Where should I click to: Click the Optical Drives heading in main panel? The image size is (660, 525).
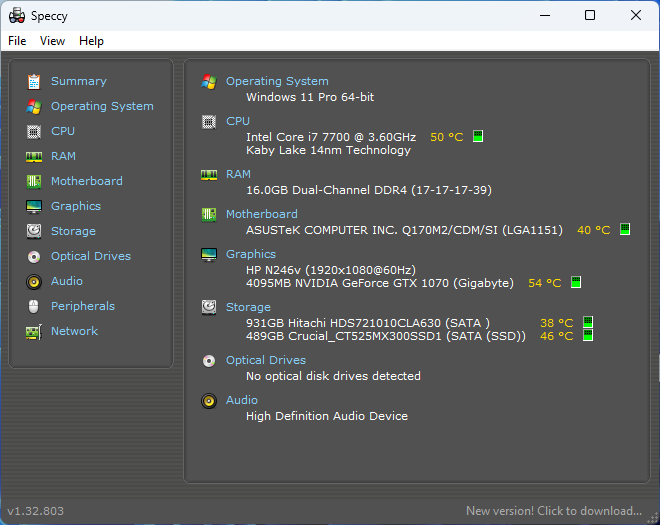[x=266, y=360]
